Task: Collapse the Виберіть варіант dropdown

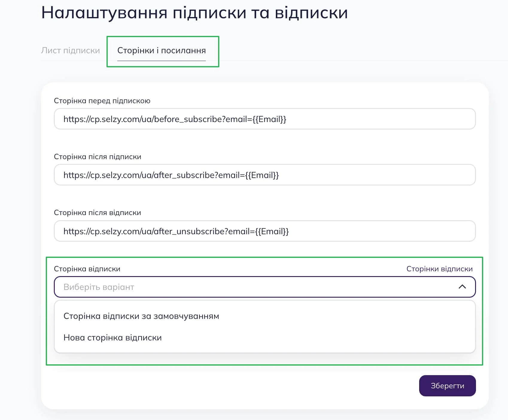Action: click(x=265, y=287)
